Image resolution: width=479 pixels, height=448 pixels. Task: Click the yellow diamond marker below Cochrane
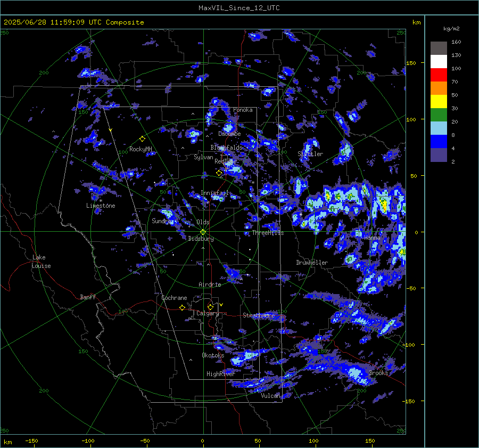182,307
